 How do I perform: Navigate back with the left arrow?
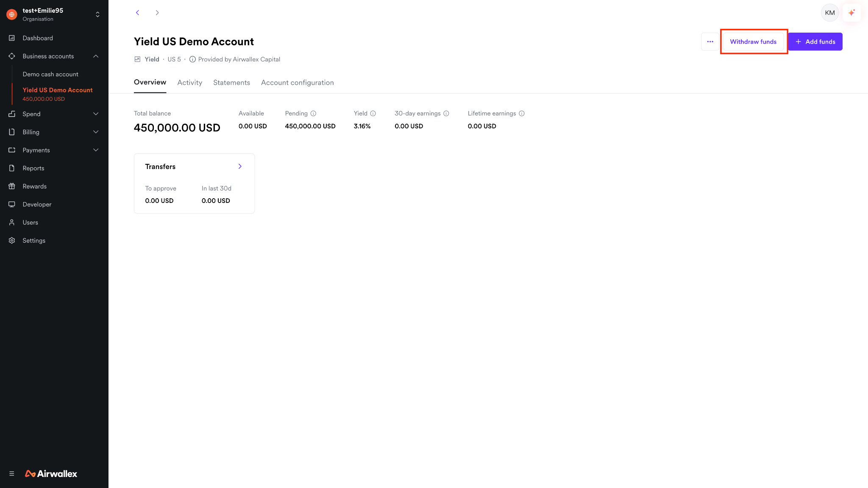click(x=137, y=13)
